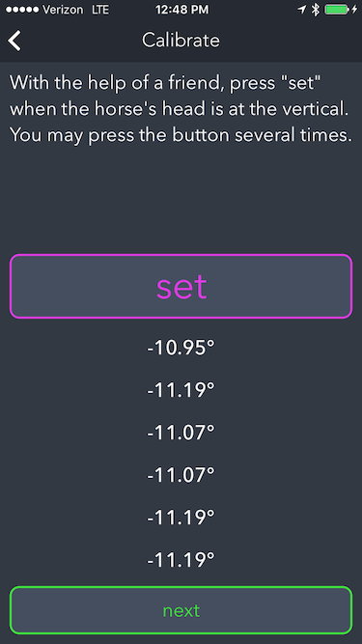
Task: Tap the LTE network indicator
Action: [100, 10]
